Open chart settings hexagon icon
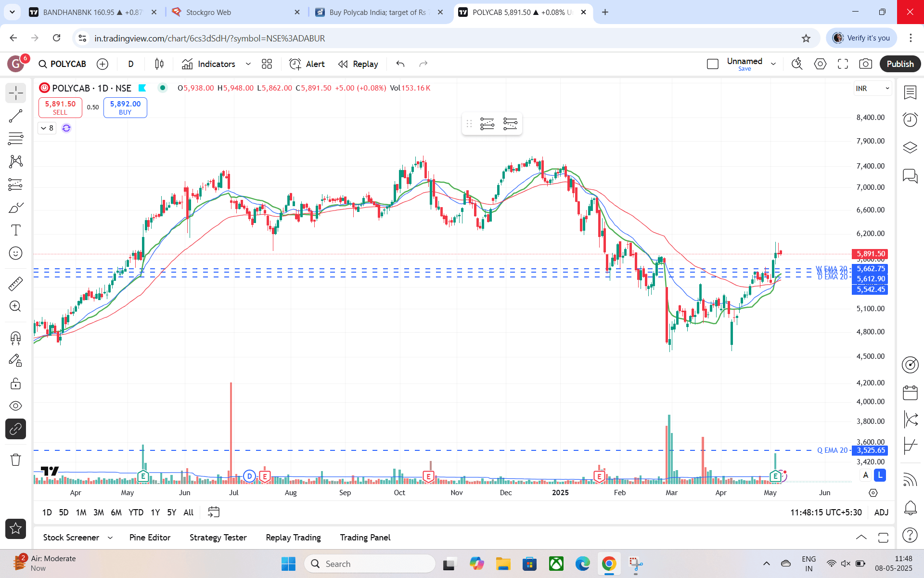 click(x=820, y=64)
